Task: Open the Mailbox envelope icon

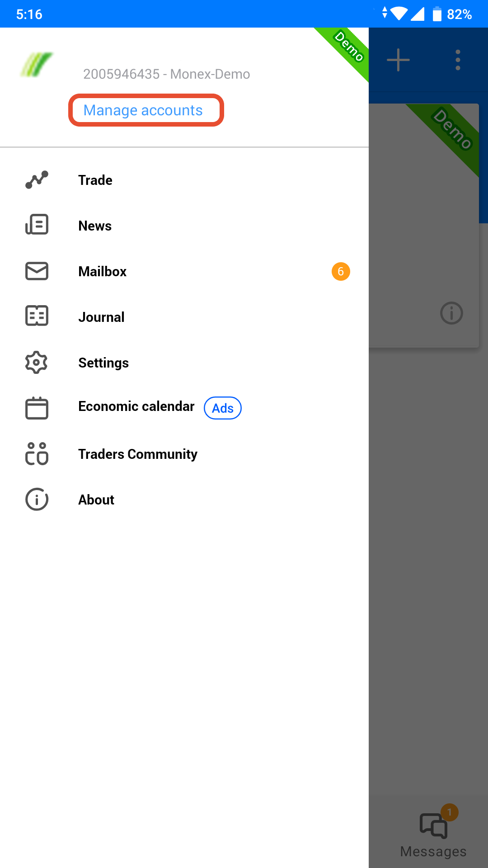Action: [x=37, y=271]
